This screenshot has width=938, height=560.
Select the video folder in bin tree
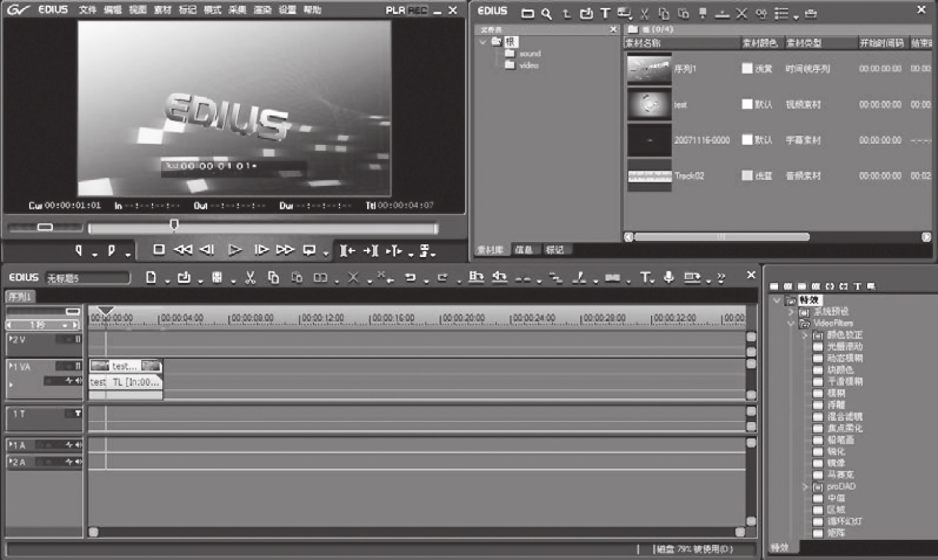point(529,66)
